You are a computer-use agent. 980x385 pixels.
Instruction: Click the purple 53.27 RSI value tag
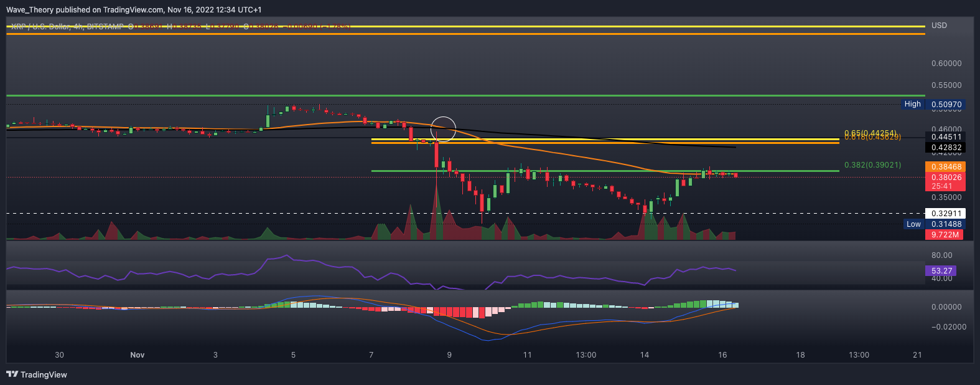941,271
